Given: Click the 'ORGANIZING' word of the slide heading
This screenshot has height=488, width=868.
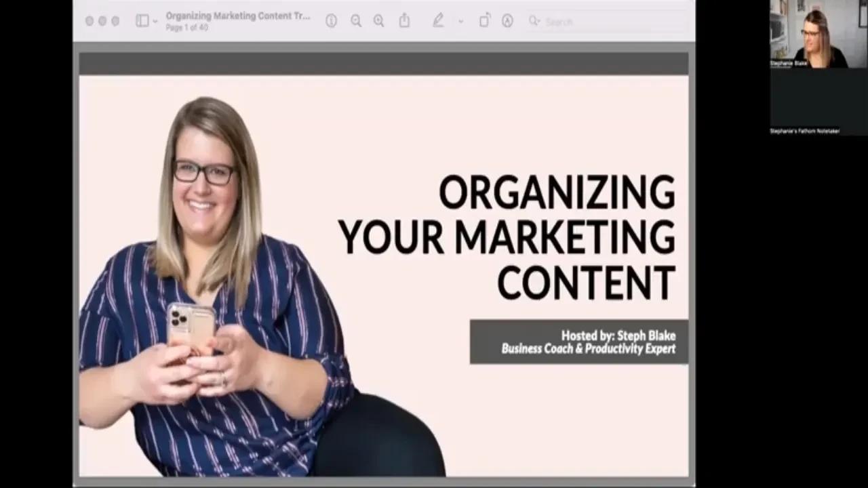Looking at the screenshot, I should point(557,192).
